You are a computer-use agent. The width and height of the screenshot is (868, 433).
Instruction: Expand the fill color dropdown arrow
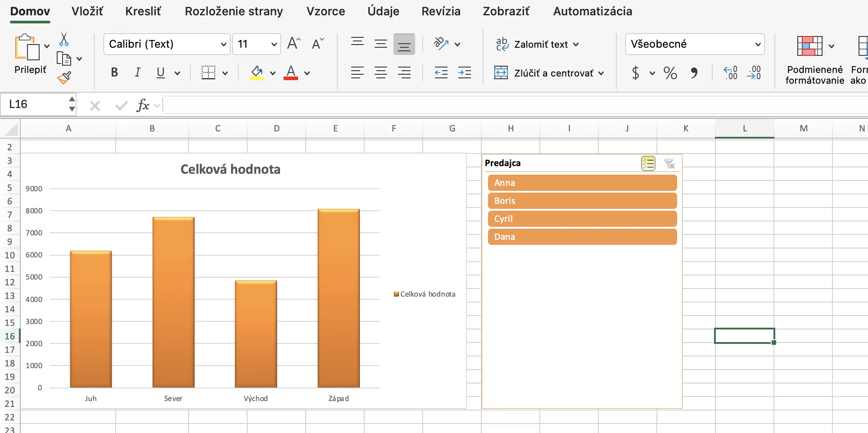(x=272, y=73)
